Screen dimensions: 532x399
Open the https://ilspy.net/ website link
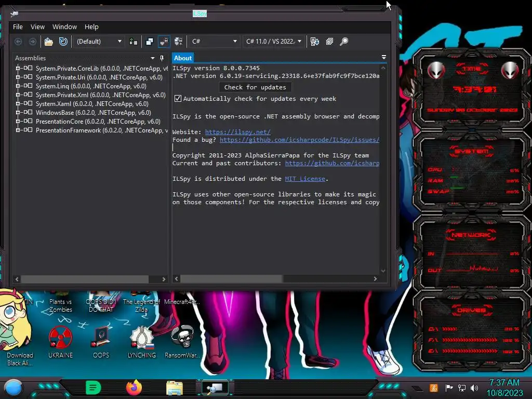click(x=237, y=132)
